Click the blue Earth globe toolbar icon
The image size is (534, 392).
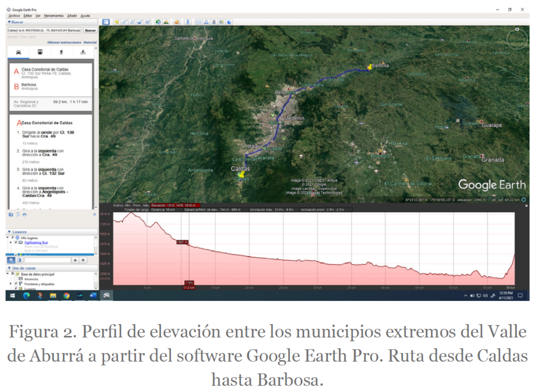(229, 22)
